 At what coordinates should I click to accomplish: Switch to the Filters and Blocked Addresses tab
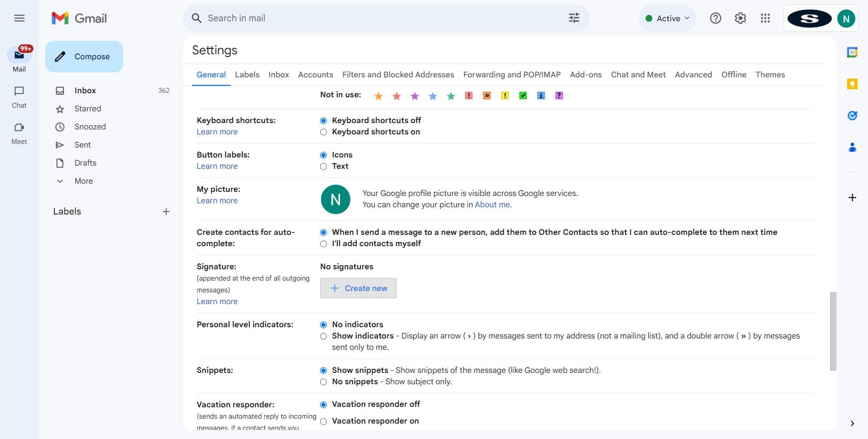[398, 75]
